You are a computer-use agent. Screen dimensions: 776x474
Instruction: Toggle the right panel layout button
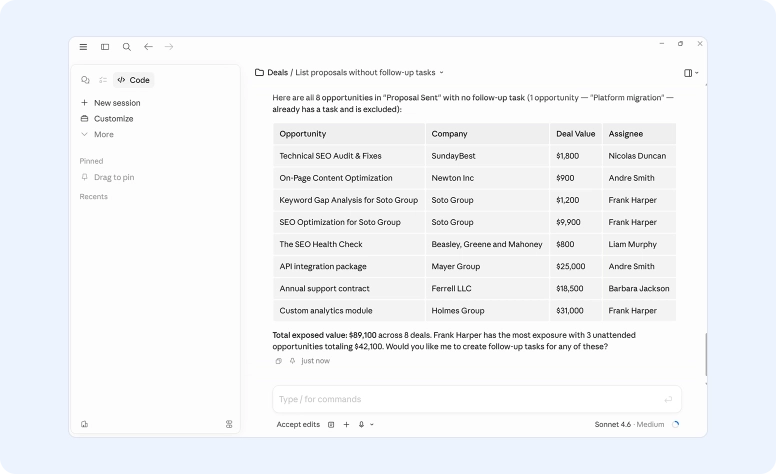(689, 73)
